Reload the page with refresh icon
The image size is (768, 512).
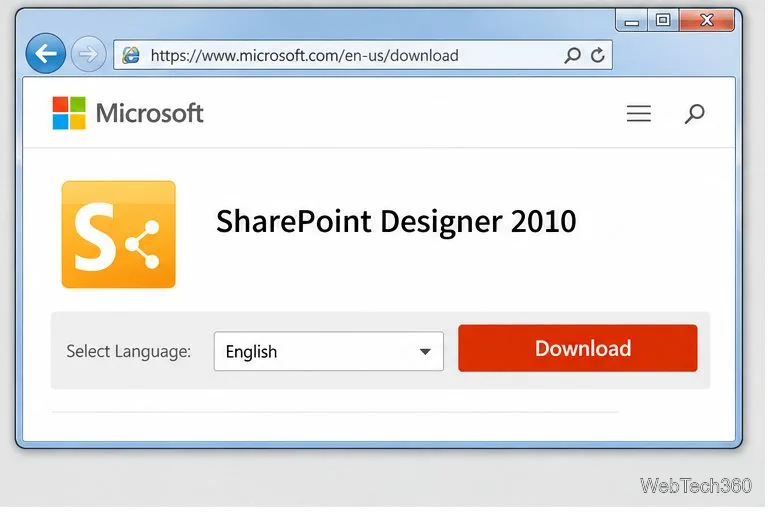598,55
